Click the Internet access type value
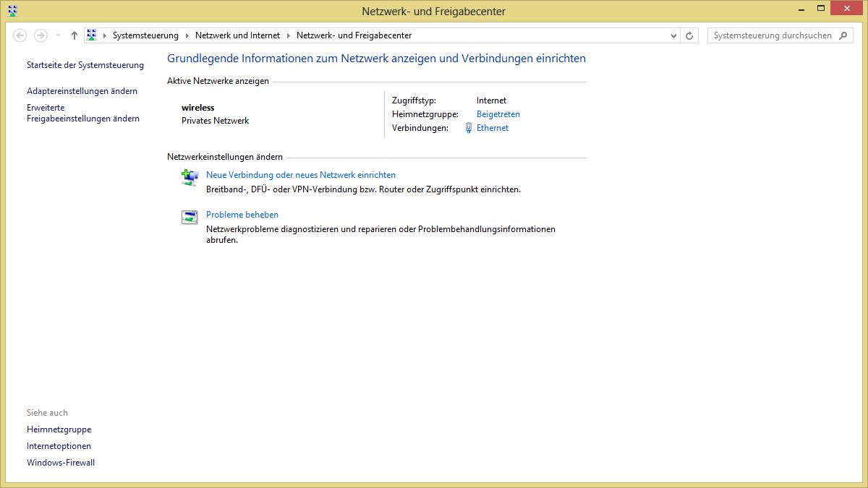 coord(492,100)
